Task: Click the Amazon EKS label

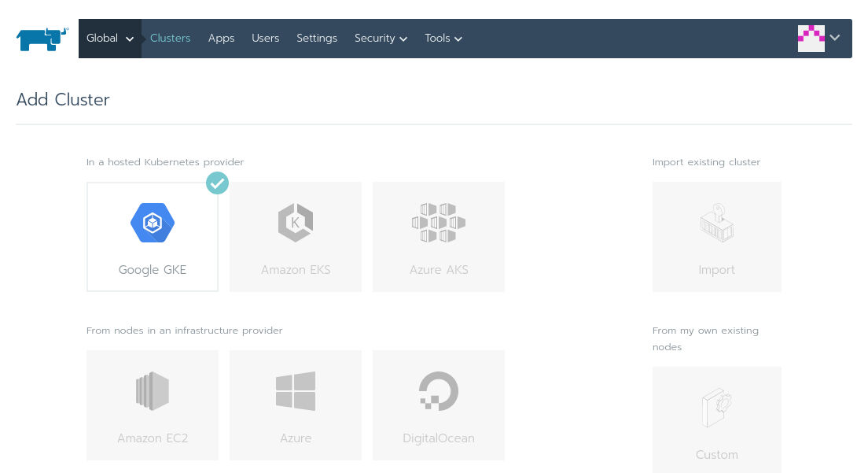Action: 296,270
